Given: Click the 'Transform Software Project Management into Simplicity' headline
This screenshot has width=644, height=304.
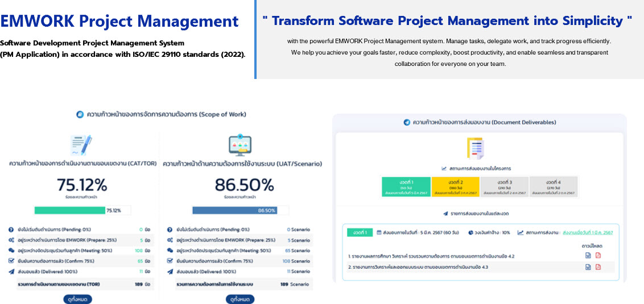Looking at the screenshot, I should pyautogui.click(x=447, y=20).
